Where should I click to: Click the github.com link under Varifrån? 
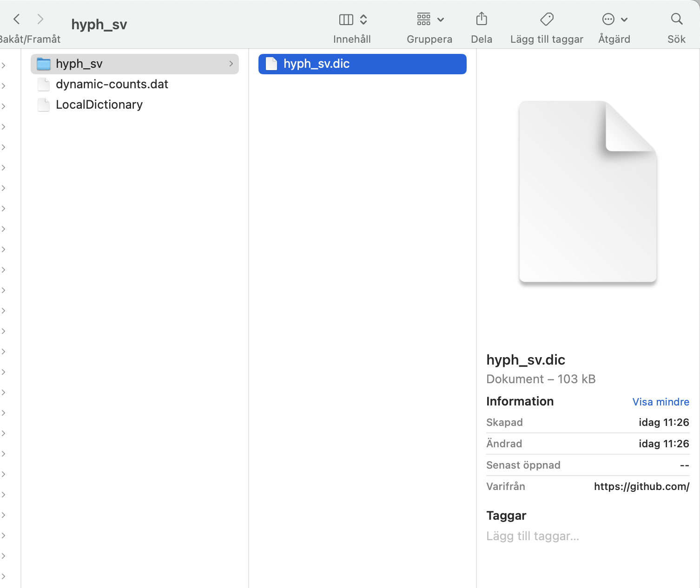[641, 486]
